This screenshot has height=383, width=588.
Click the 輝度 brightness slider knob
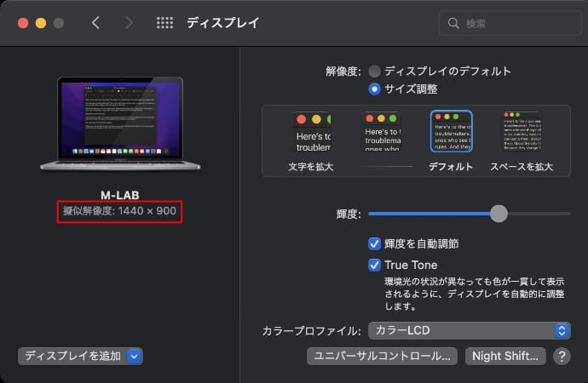click(x=499, y=214)
